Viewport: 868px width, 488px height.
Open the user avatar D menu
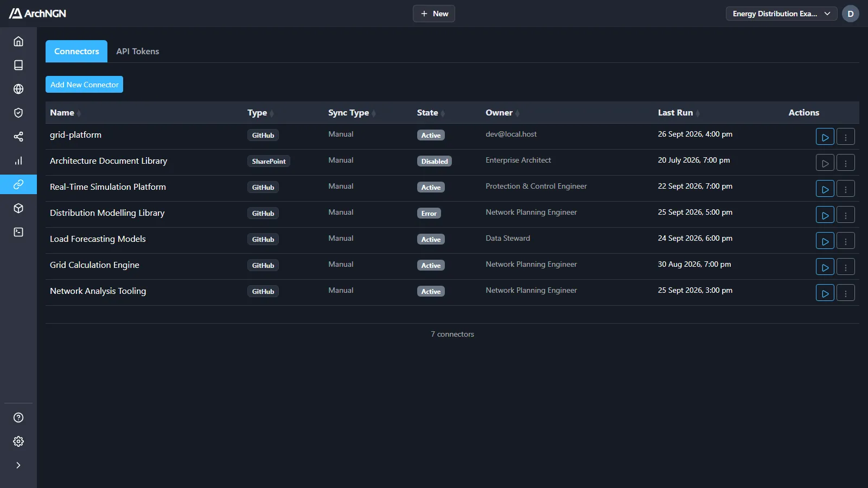tap(851, 14)
